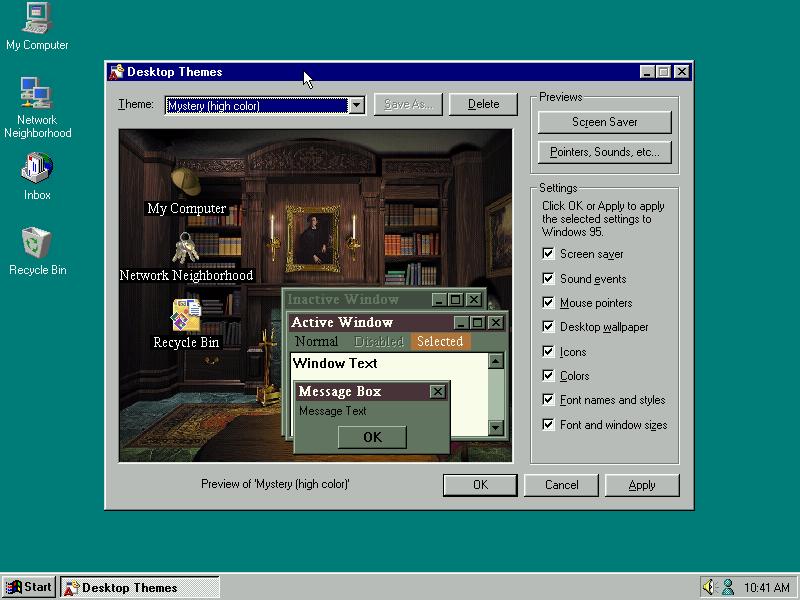The height and width of the screenshot is (600, 800).
Task: Open the Start menu
Action: (29, 587)
